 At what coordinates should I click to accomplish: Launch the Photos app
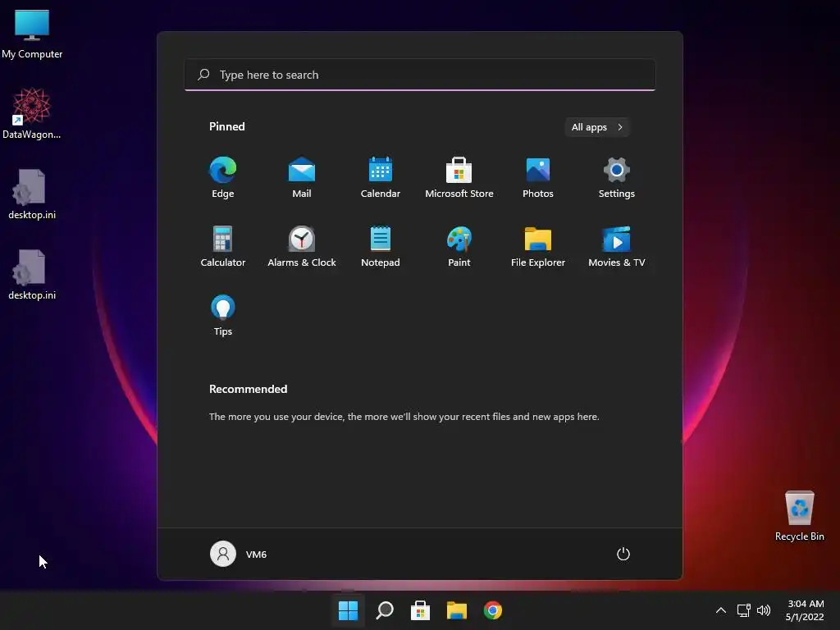pos(538,178)
